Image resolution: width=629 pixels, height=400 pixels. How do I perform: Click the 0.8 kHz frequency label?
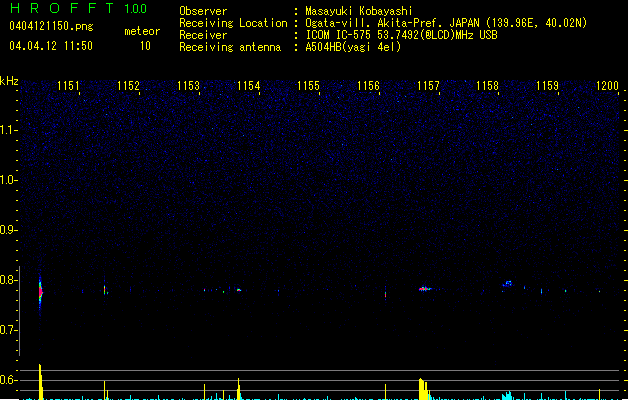[8, 280]
